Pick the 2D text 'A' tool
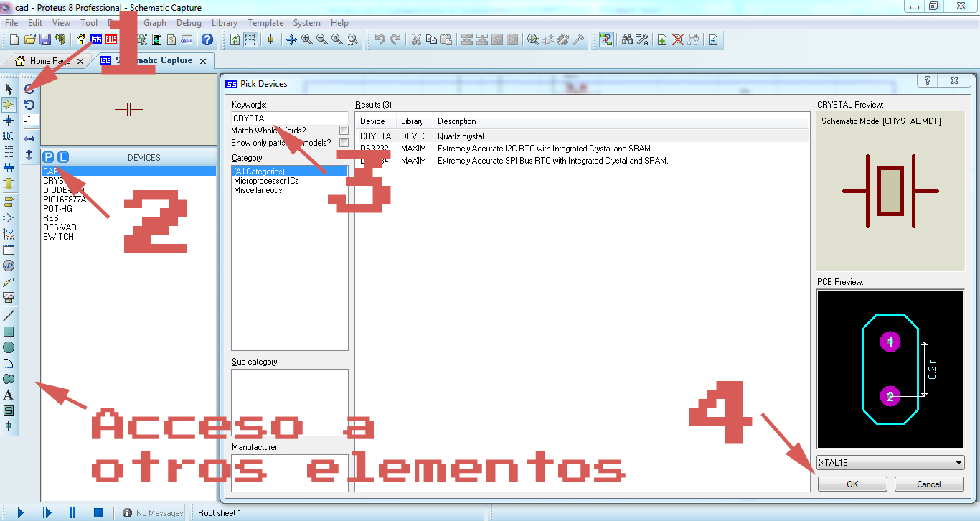This screenshot has width=980, height=521. click(x=9, y=395)
